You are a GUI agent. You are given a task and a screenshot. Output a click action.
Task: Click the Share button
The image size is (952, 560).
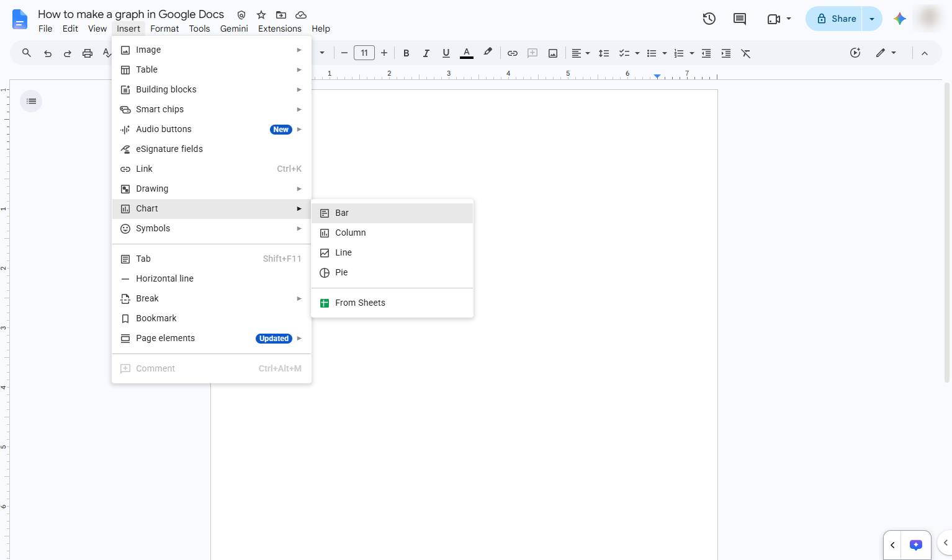click(x=835, y=19)
